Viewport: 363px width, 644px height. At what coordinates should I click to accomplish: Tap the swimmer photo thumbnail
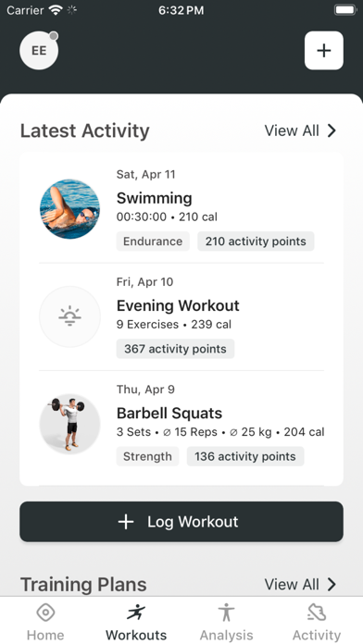[x=69, y=209]
